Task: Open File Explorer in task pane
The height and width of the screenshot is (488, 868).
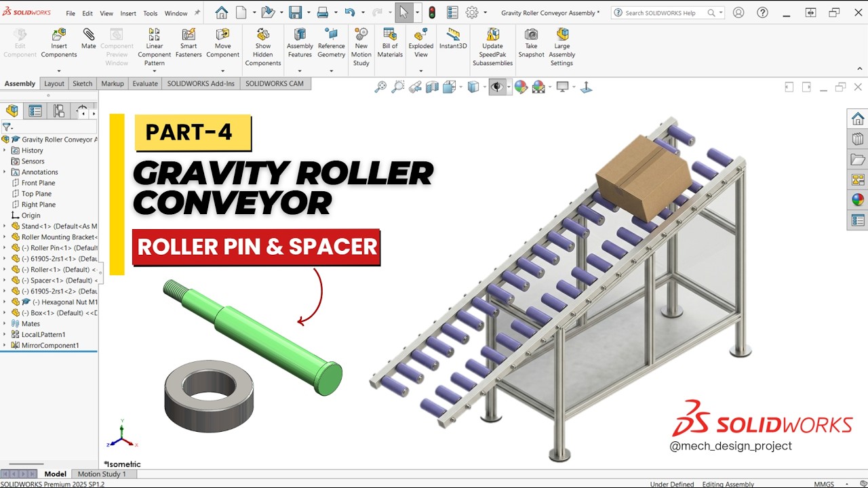Action: [858, 160]
